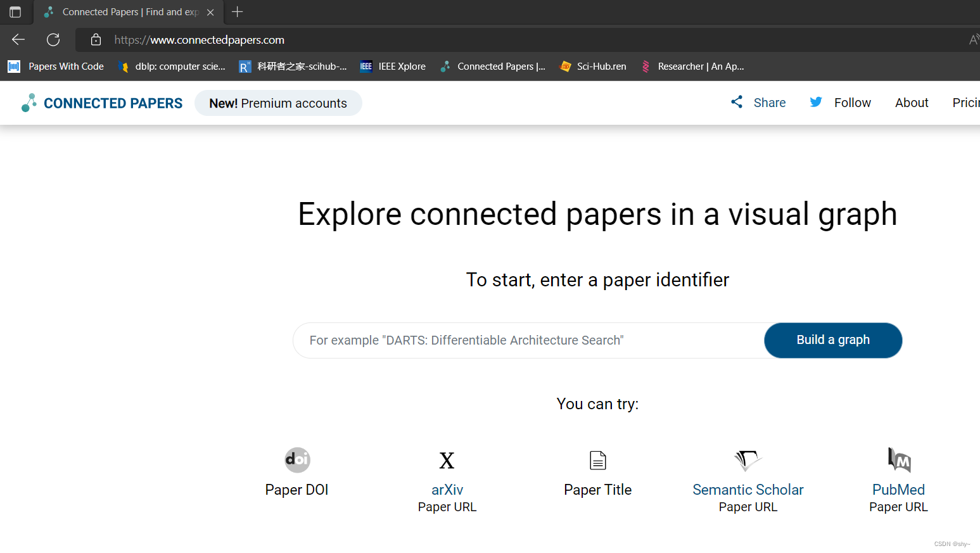Open dblp computer science bookmark
980x553 pixels.
172,67
